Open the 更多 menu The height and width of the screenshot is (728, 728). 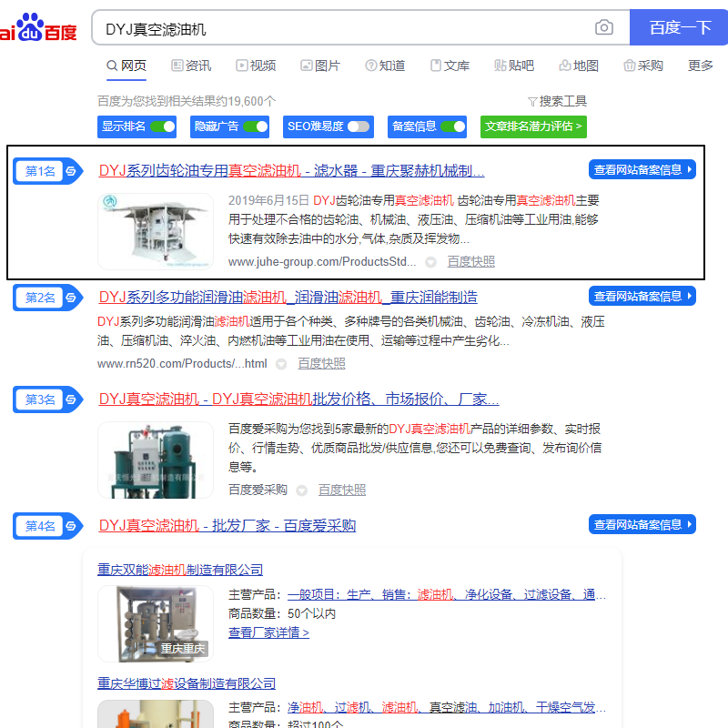700,66
